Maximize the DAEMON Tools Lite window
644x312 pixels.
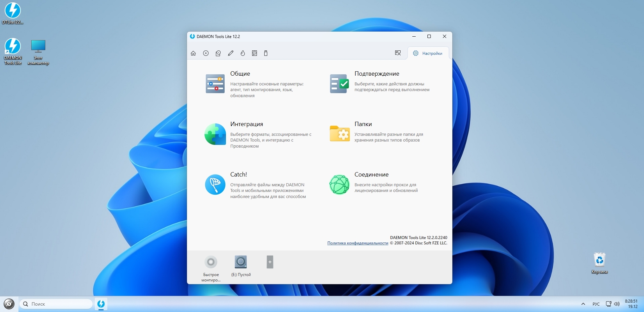429,36
